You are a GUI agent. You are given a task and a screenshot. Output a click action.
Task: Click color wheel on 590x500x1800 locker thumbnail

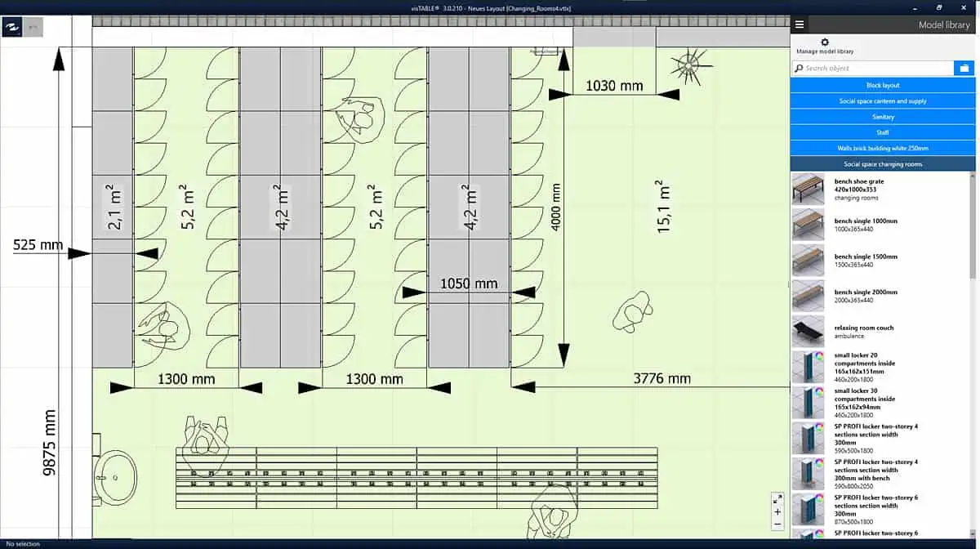coord(818,427)
